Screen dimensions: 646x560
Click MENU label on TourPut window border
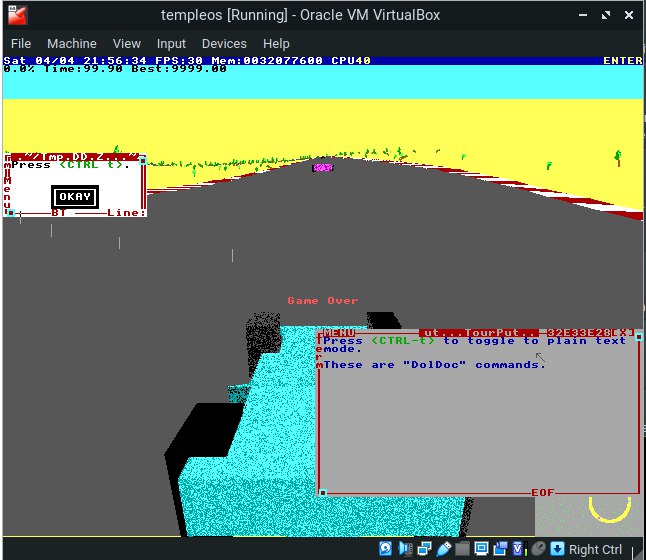click(x=339, y=332)
